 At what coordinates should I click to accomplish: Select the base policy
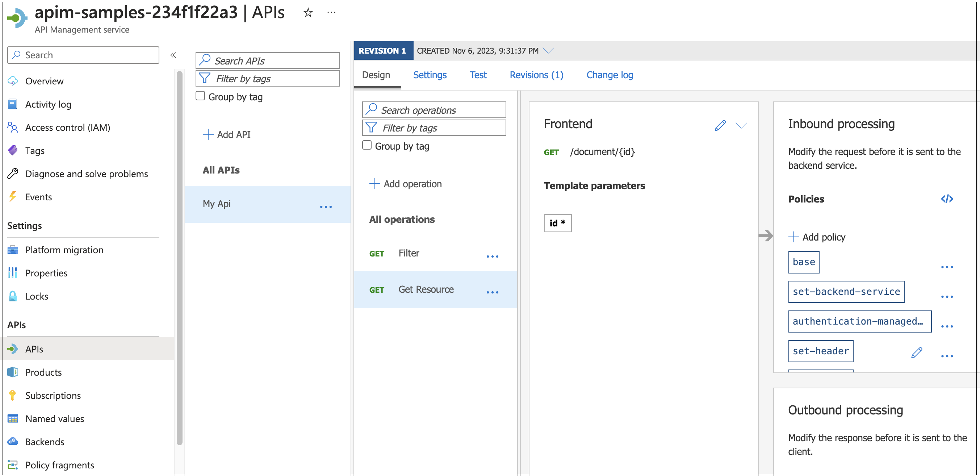pyautogui.click(x=804, y=262)
